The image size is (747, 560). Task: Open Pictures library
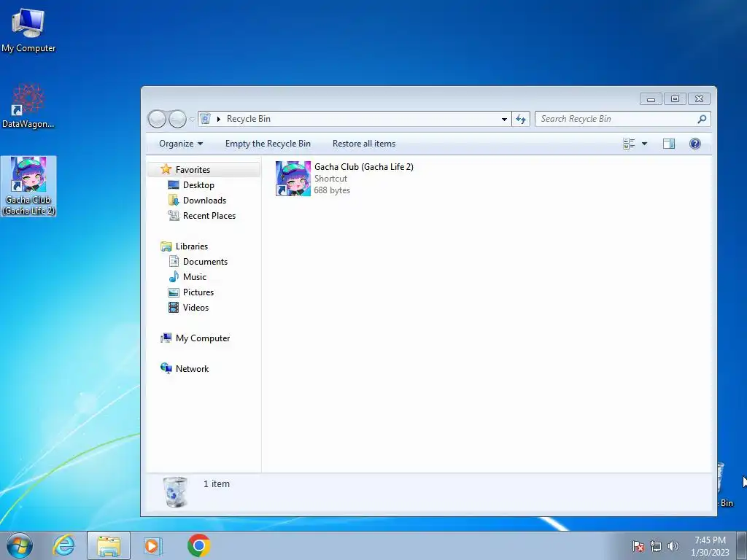(x=198, y=292)
